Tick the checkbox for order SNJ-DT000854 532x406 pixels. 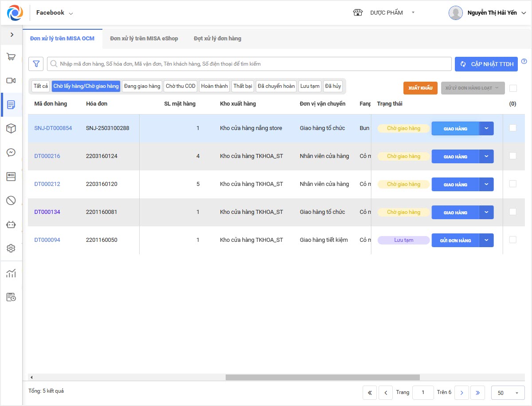click(x=513, y=128)
